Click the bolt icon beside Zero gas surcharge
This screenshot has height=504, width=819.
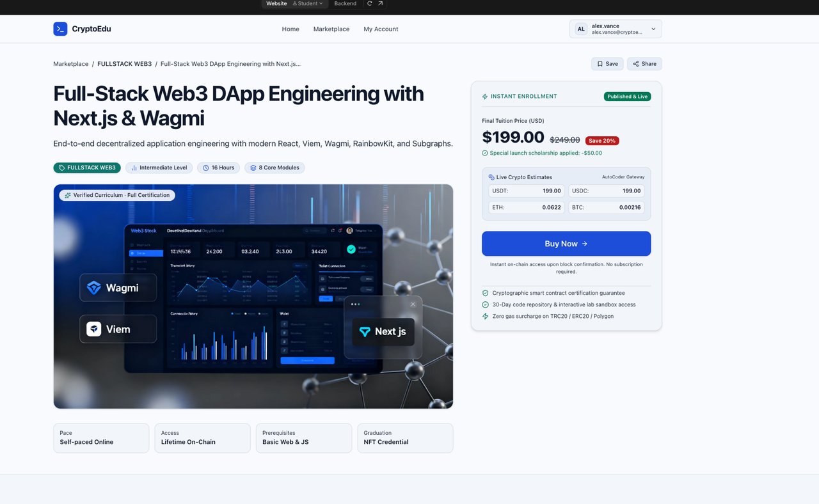[485, 316]
